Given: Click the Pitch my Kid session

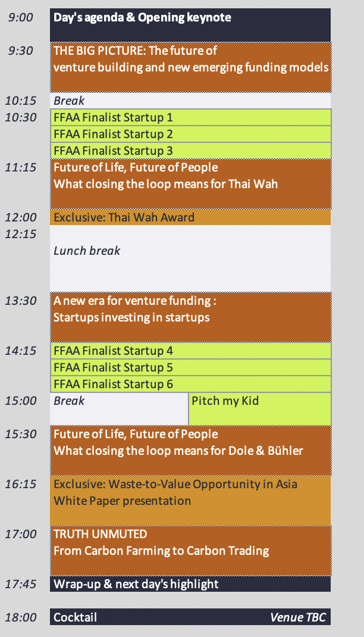Looking at the screenshot, I should (x=259, y=408).
